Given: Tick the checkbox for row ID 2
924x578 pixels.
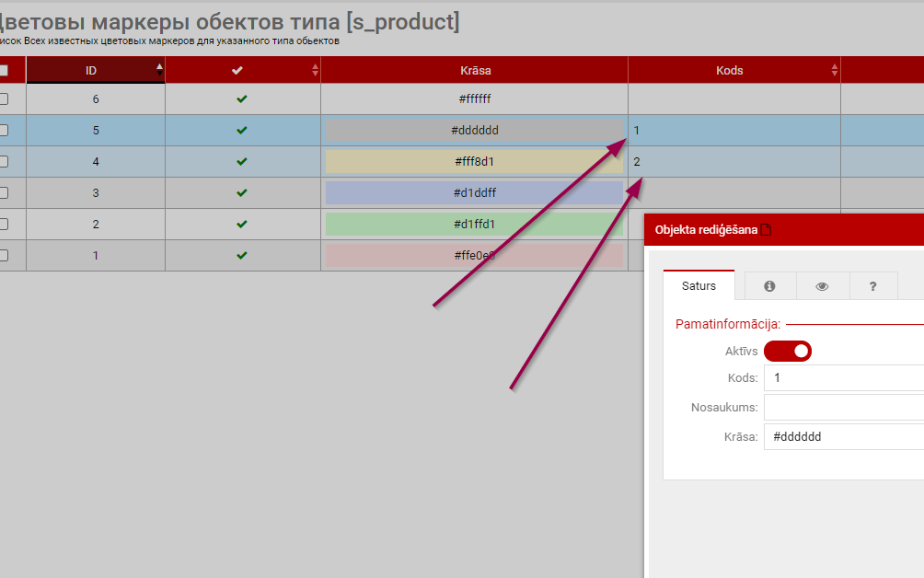Looking at the screenshot, I should [4, 225].
